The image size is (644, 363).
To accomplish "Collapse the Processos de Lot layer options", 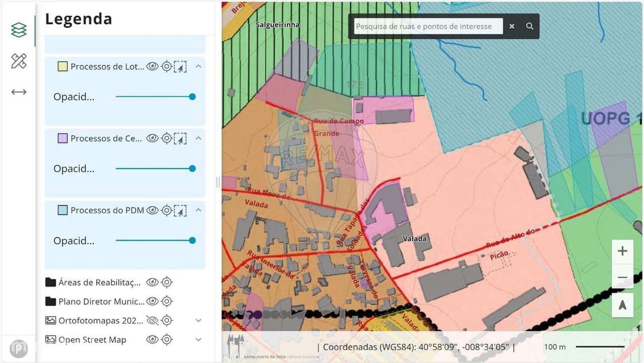I will [198, 66].
